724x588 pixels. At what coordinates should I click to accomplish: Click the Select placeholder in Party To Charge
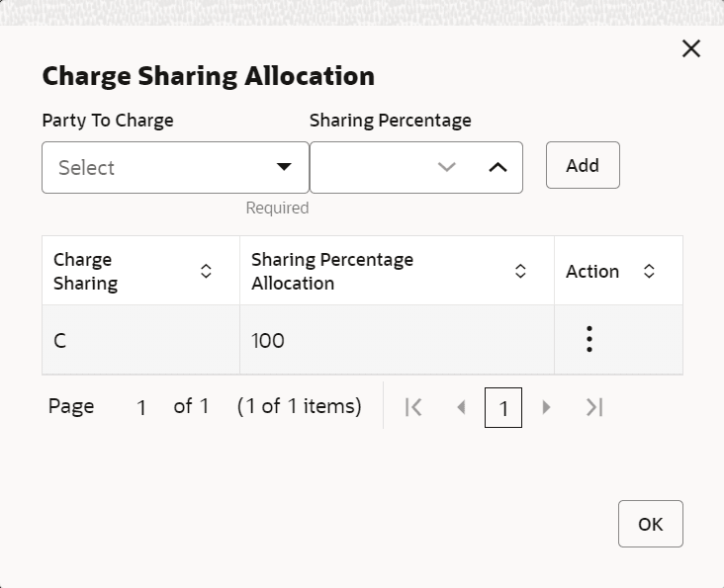pyautogui.click(x=87, y=168)
